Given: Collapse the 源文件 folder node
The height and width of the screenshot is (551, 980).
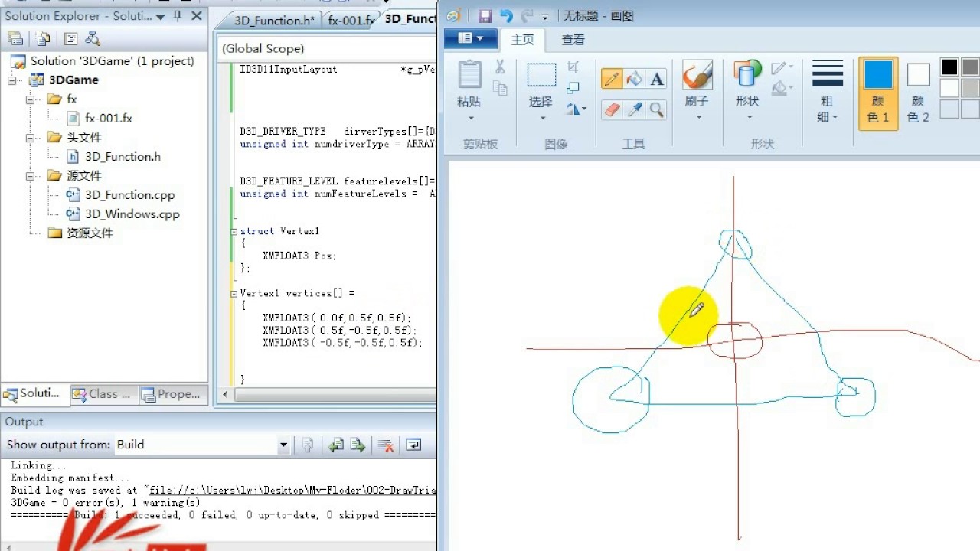Looking at the screenshot, I should [31, 175].
